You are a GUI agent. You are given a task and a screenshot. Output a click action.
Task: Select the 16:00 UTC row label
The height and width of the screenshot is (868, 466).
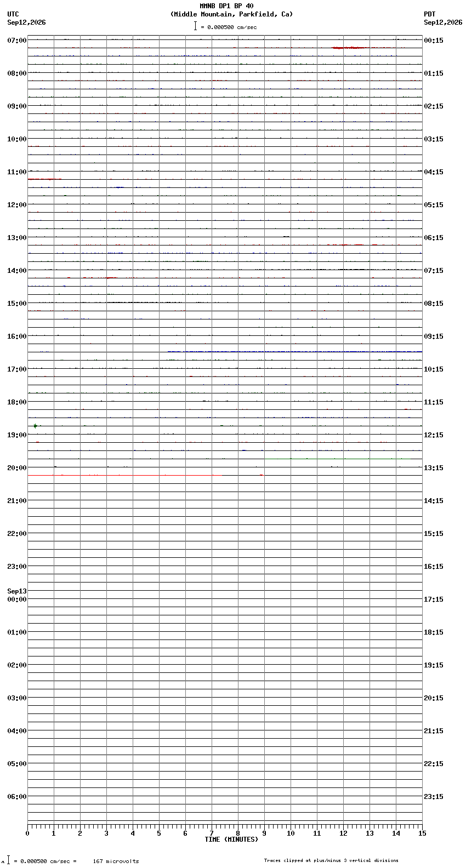(17, 336)
